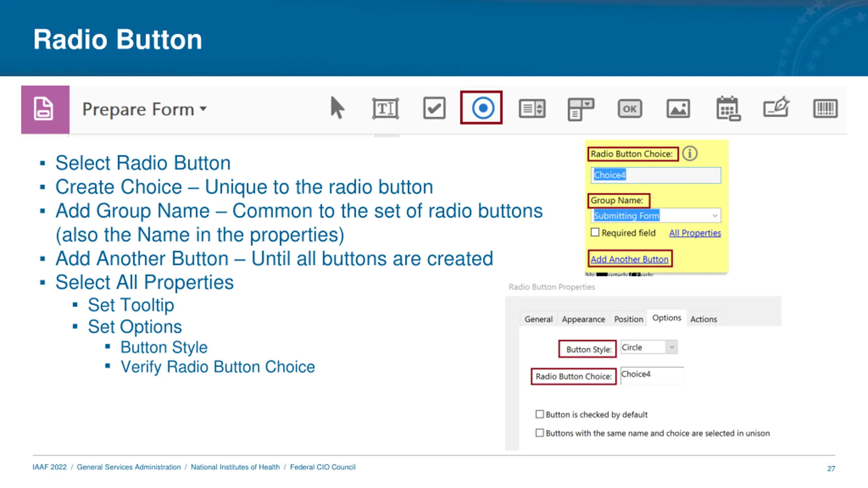Check the Required field checkbox
This screenshot has width=868, height=488.
point(595,232)
